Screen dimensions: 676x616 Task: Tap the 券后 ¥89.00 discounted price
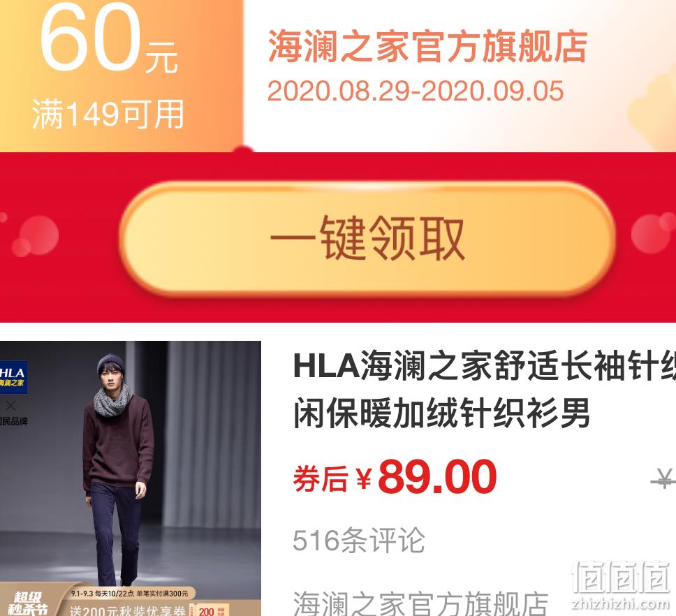tap(395, 477)
